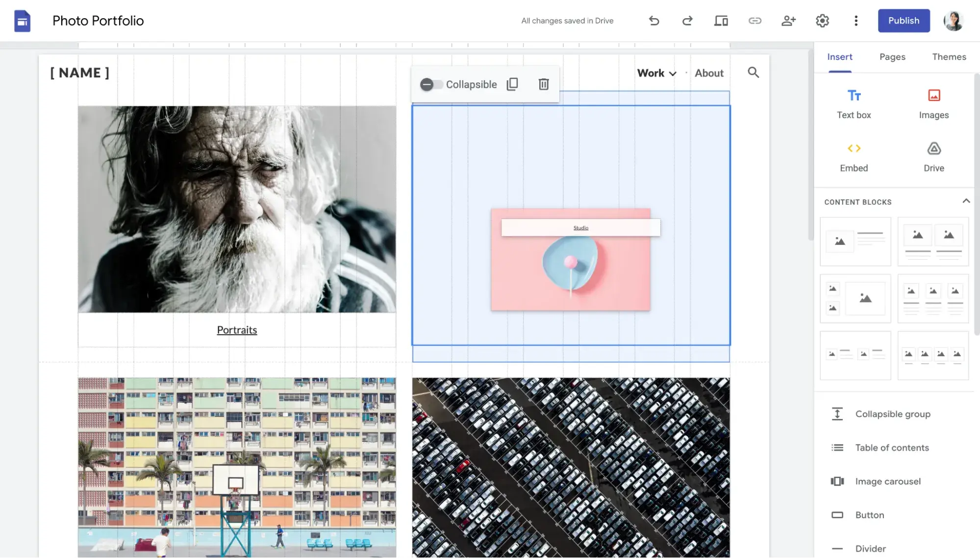The image size is (980, 558).
Task: Open the About page link
Action: click(x=709, y=73)
